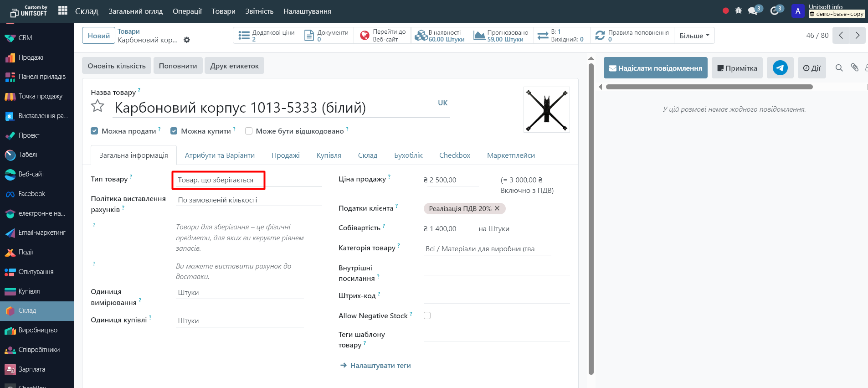Open 'Категорія товару' selection field

(487, 249)
